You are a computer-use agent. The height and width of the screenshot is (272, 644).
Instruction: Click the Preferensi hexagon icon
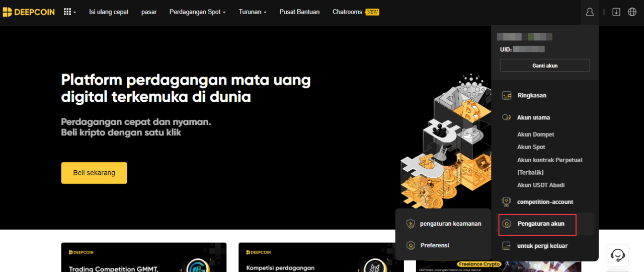(411, 245)
